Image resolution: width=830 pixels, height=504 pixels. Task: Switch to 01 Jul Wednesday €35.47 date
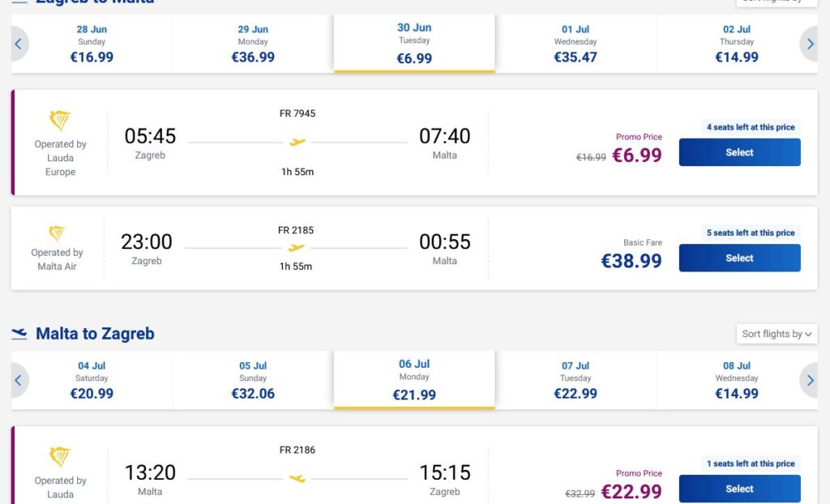point(575,44)
